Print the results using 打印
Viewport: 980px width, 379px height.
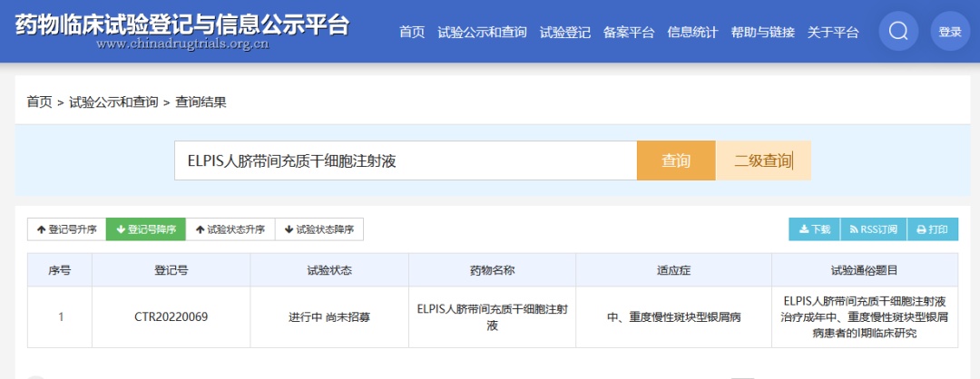pos(932,229)
